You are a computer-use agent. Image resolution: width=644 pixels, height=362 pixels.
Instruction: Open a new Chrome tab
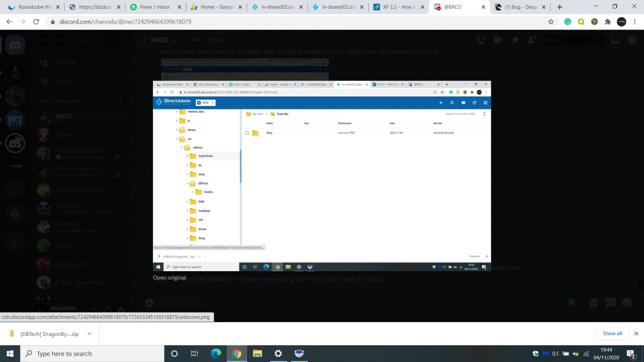559,7
